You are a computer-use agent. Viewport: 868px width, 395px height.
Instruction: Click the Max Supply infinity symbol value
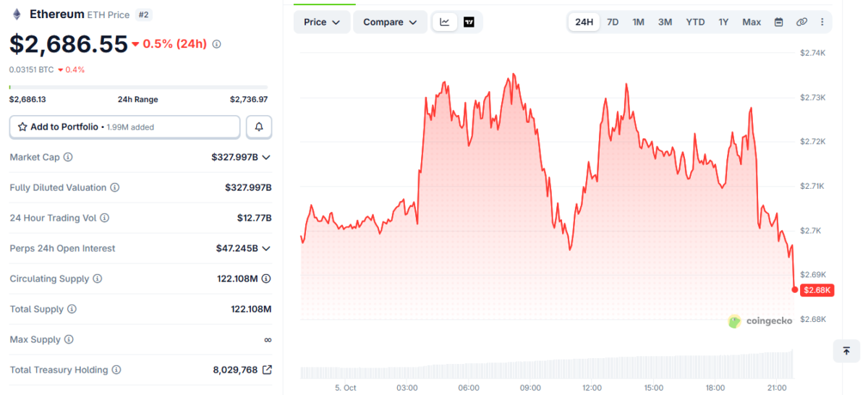click(x=268, y=339)
